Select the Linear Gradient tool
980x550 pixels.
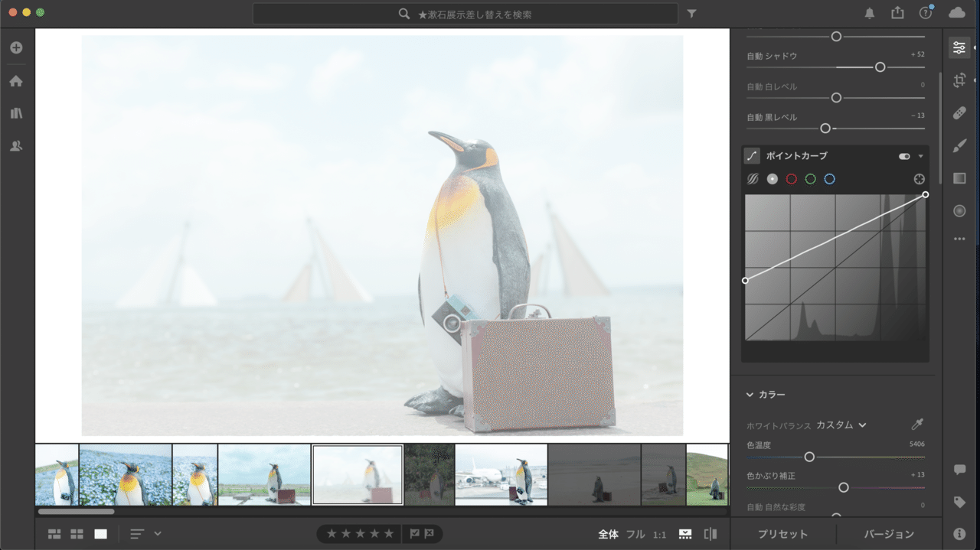pyautogui.click(x=959, y=178)
